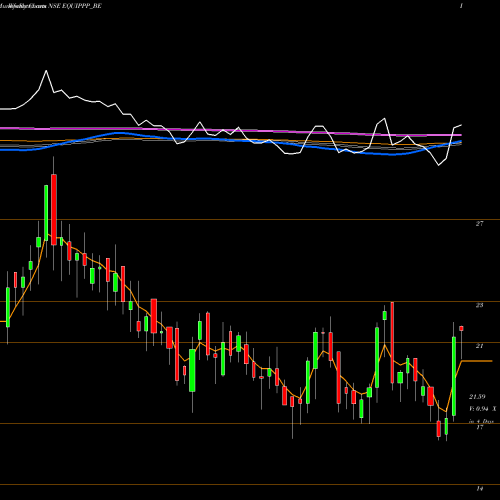Viewport: 500px width, 500px height.
Task: Click the 'in 4 Days' label
Action: point(481,421)
